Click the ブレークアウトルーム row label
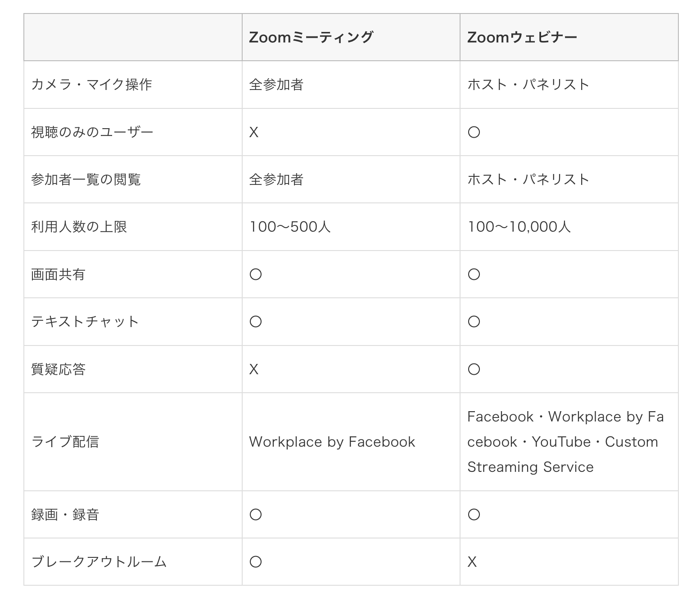 point(99,562)
